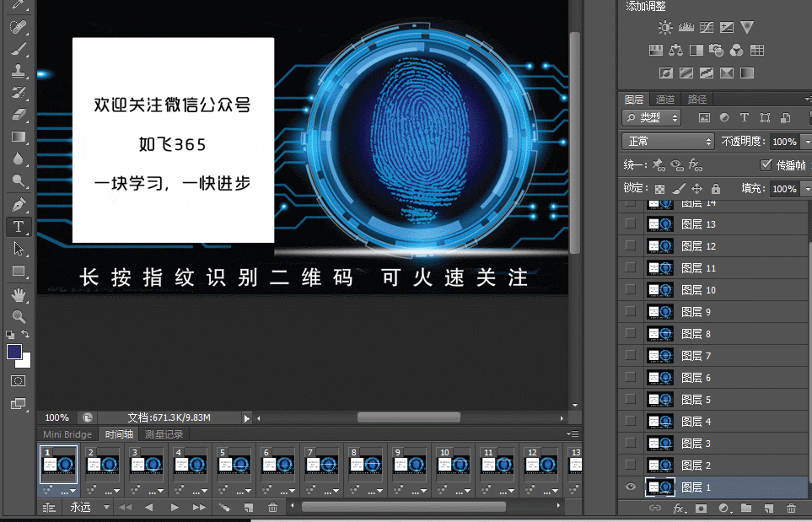Select frame 7 thumbnail in timeline

[321, 465]
